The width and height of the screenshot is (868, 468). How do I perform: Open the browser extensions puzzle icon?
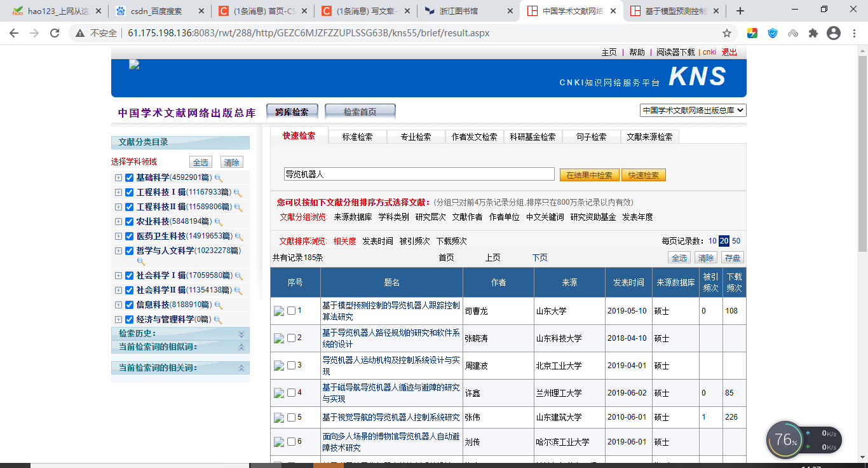(813, 33)
